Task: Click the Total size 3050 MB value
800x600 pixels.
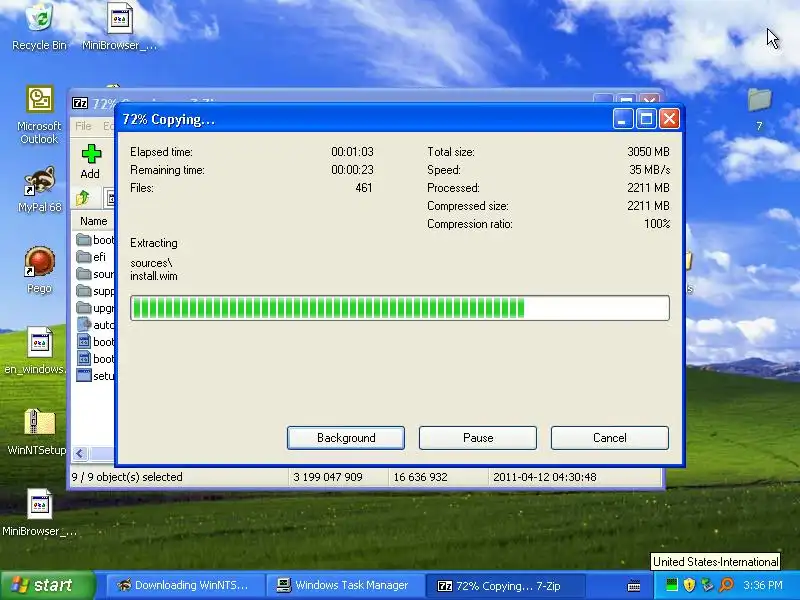Action: 648,152
